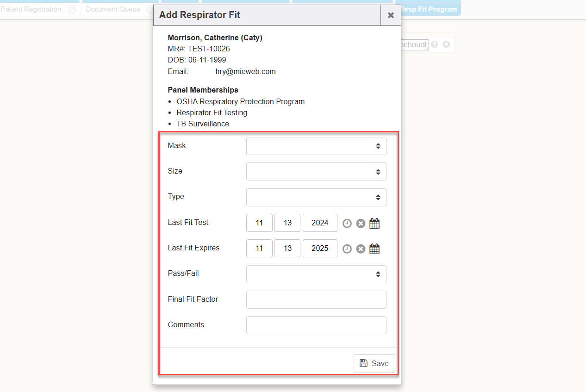The image size is (586, 392).
Task: Close the Add Respirator Fit dialog
Action: coord(391,15)
